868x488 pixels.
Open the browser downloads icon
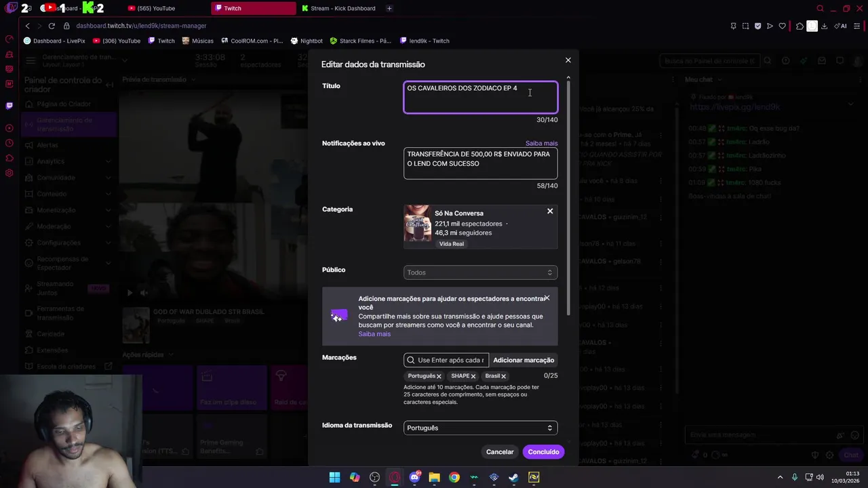coord(824,26)
